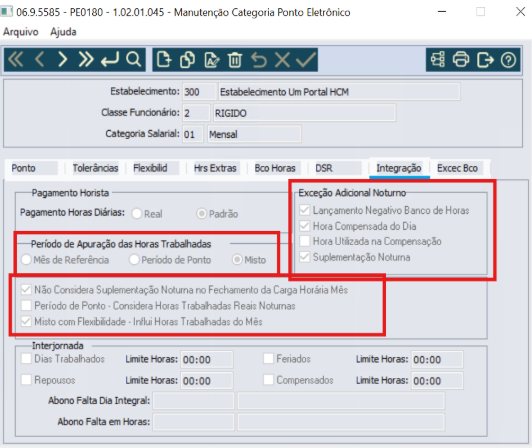This screenshot has width=532, height=448.
Task: Click Abono Falta Dia Integral description field
Action: pyautogui.click(x=341, y=401)
